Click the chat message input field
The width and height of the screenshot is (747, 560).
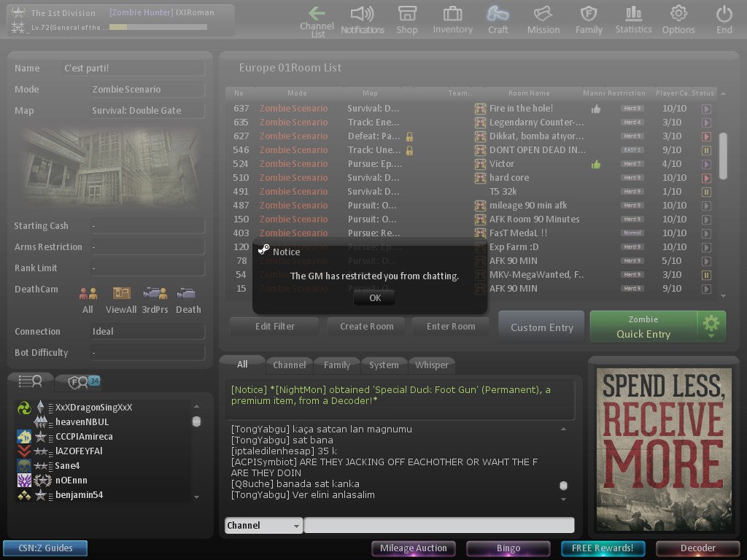coord(438,525)
